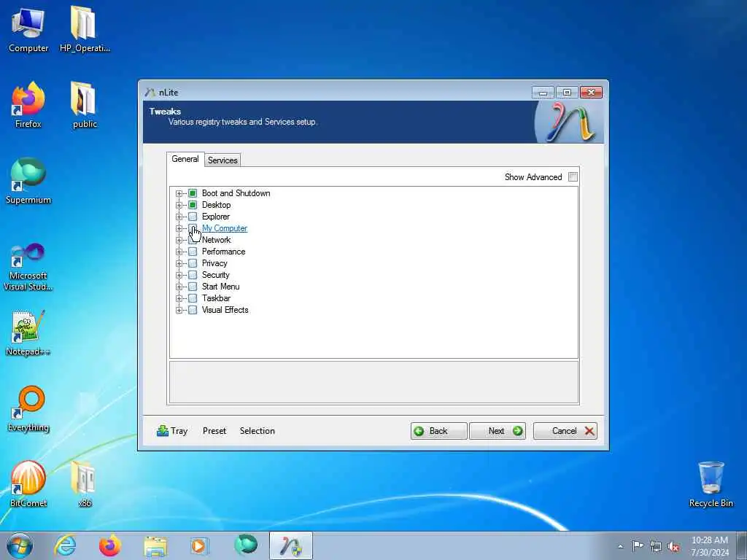Expand the Explorer tree node
Viewport: 747px width, 560px height.
click(179, 217)
